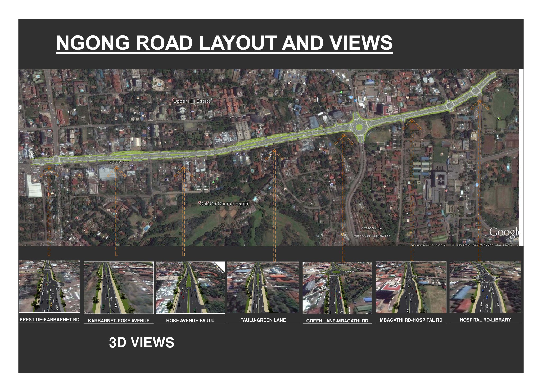The width and height of the screenshot is (542, 392).
Task: Select the Upper Hill Estate map label
Action: [192, 101]
